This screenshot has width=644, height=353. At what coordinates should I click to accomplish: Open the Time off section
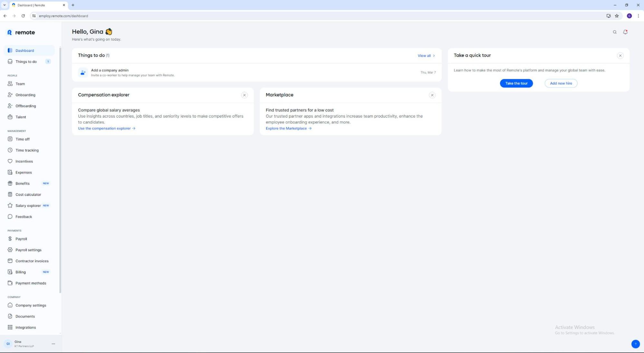pos(22,139)
